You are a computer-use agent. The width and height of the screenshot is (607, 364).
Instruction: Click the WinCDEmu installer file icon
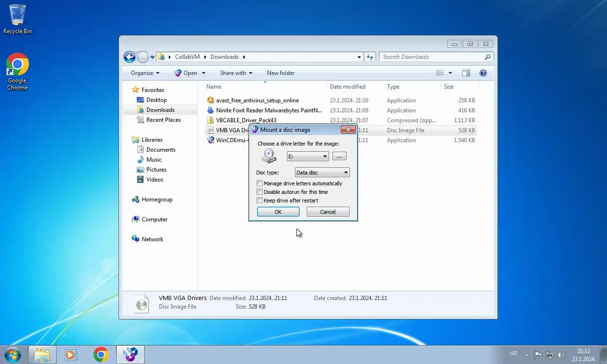(211, 140)
